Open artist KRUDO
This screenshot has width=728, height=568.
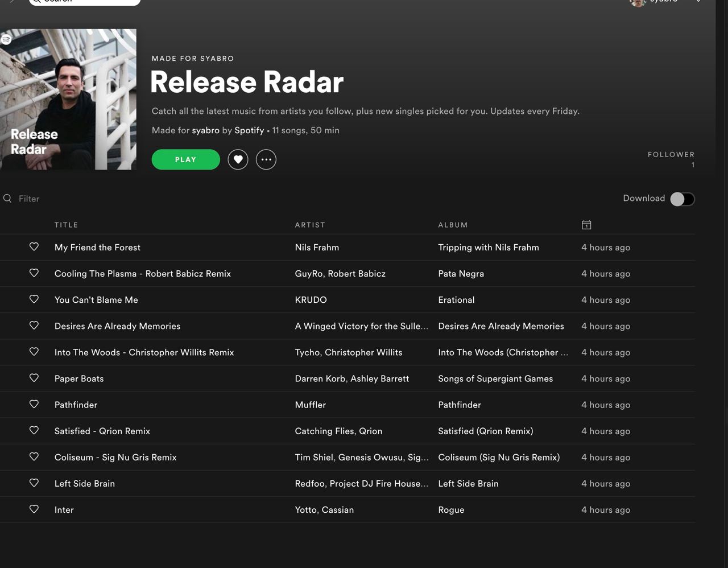pyautogui.click(x=311, y=299)
